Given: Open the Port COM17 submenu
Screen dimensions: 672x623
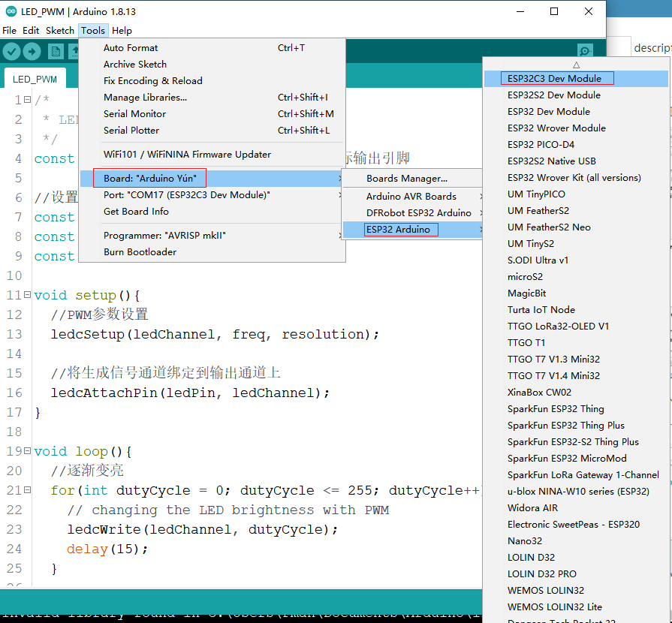Looking at the screenshot, I should pos(212,195).
